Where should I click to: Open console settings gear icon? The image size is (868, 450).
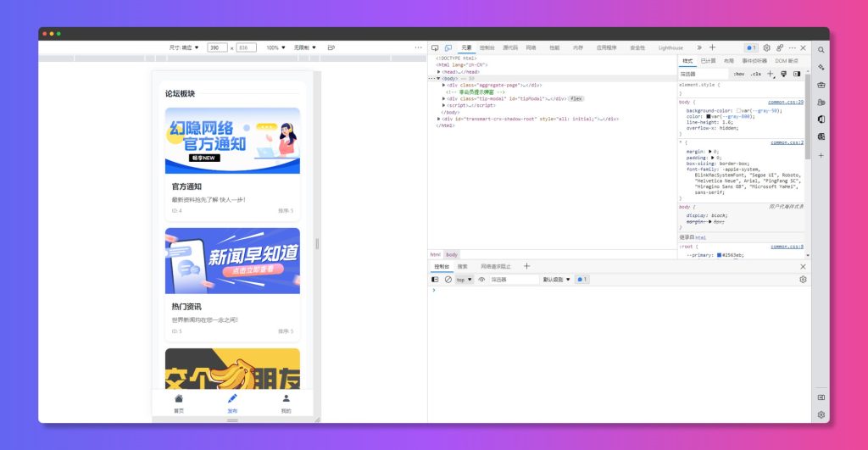pyautogui.click(x=803, y=279)
